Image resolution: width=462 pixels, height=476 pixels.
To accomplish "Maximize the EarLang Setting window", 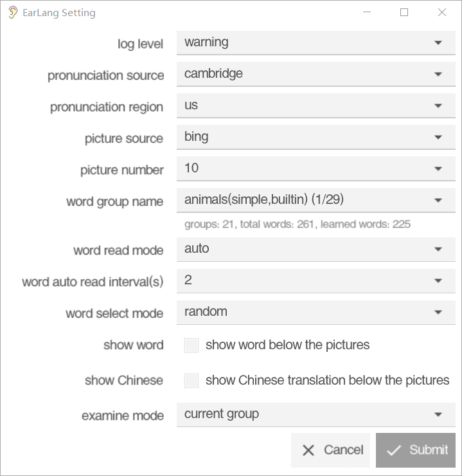I will (x=404, y=12).
